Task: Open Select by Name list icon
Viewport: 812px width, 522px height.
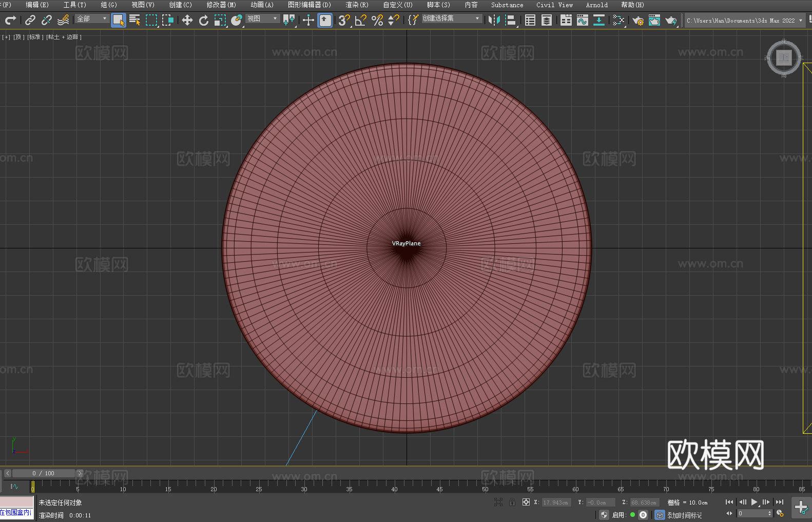Action: click(x=135, y=20)
